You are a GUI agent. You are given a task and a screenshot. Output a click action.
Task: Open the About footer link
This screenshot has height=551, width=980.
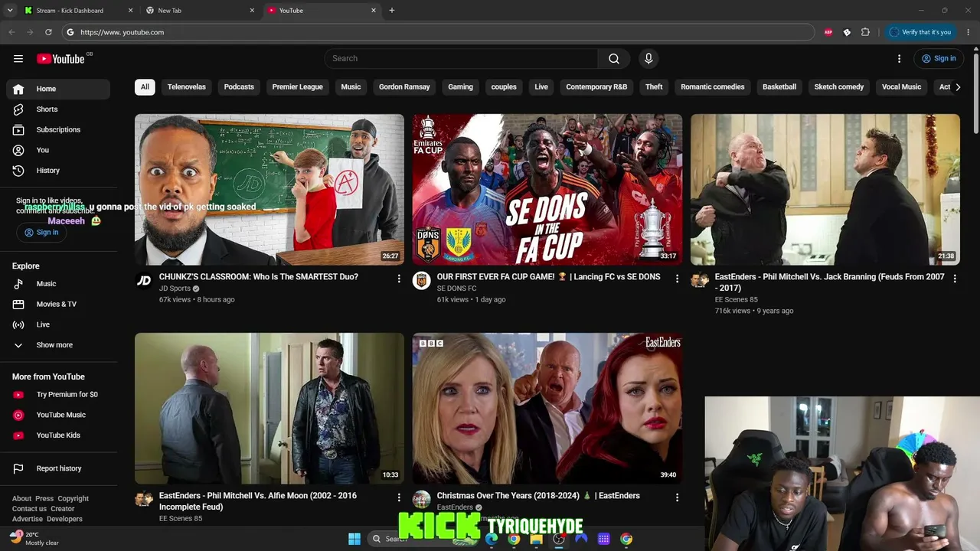tap(21, 499)
